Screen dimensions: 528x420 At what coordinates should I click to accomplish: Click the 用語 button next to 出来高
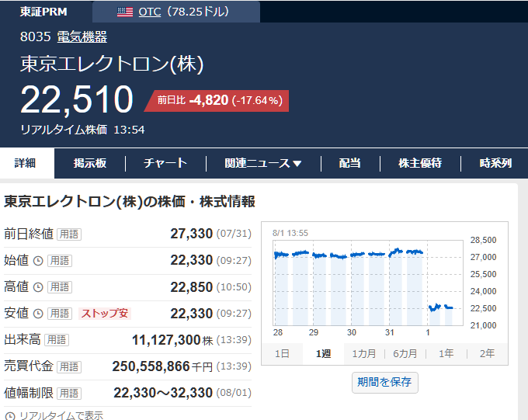click(57, 340)
